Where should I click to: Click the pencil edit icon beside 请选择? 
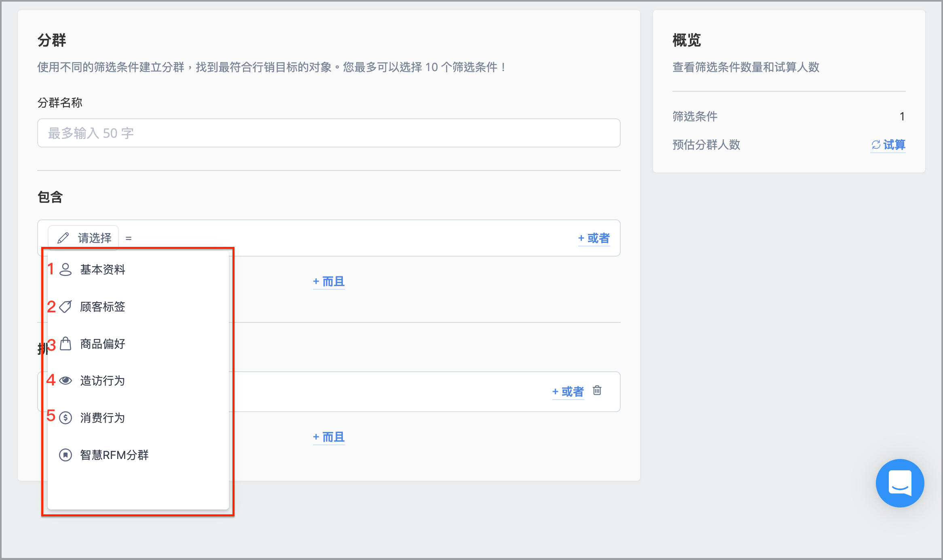tap(63, 238)
